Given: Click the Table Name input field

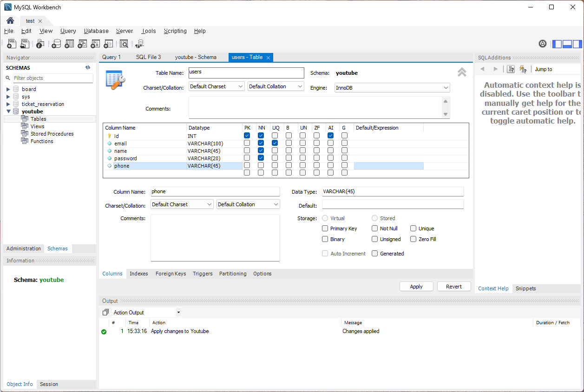Looking at the screenshot, I should (x=246, y=73).
